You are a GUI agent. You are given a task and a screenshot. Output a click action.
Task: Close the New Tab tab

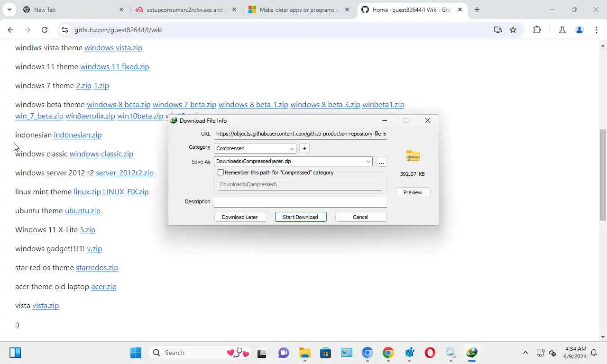121,9
